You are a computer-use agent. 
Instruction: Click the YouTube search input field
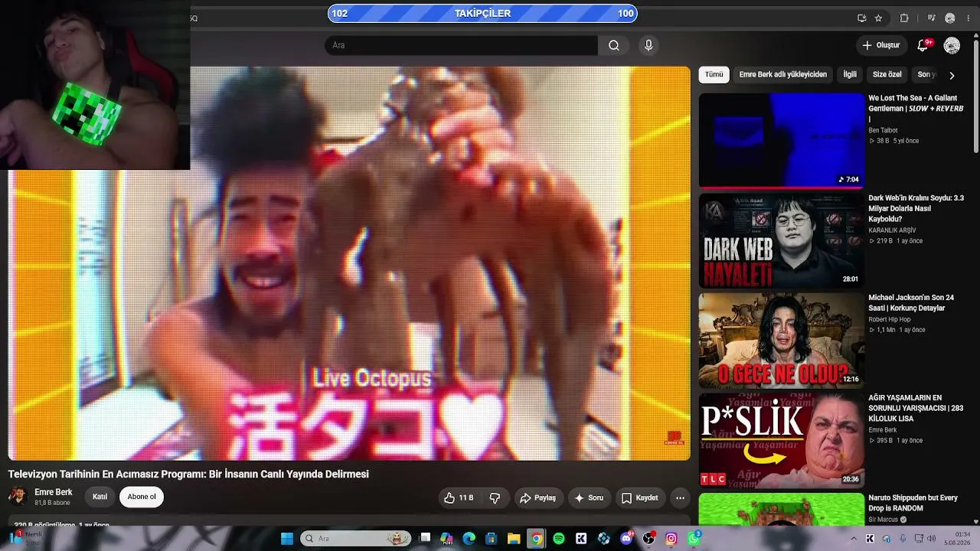point(461,45)
